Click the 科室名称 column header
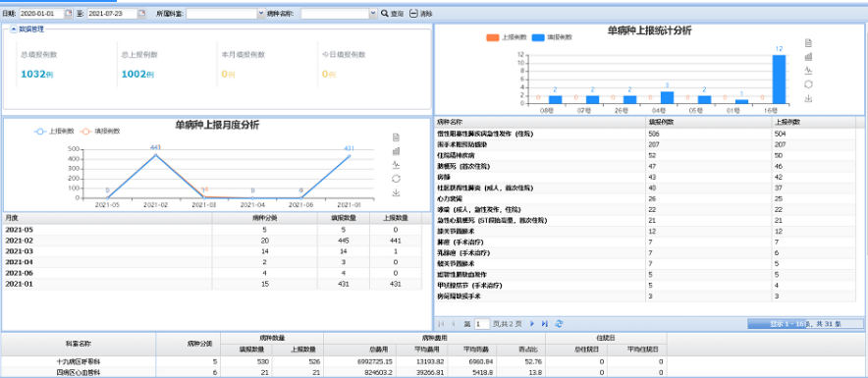 (x=79, y=345)
